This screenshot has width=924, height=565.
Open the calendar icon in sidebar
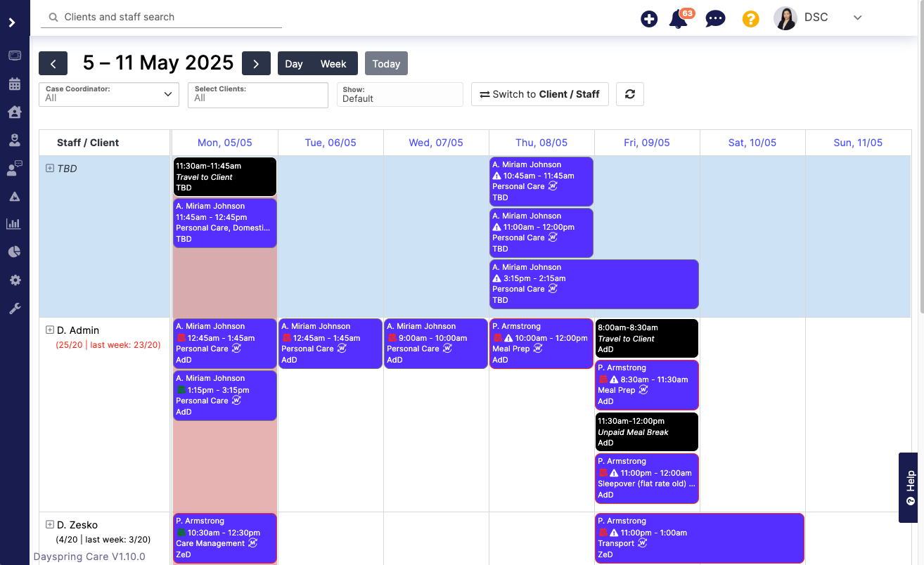(x=15, y=84)
